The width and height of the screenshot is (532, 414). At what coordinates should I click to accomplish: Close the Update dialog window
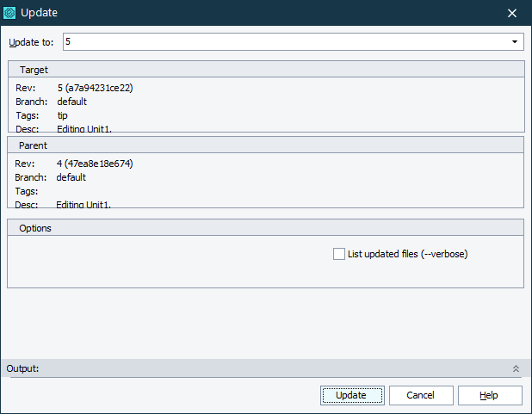[512, 13]
